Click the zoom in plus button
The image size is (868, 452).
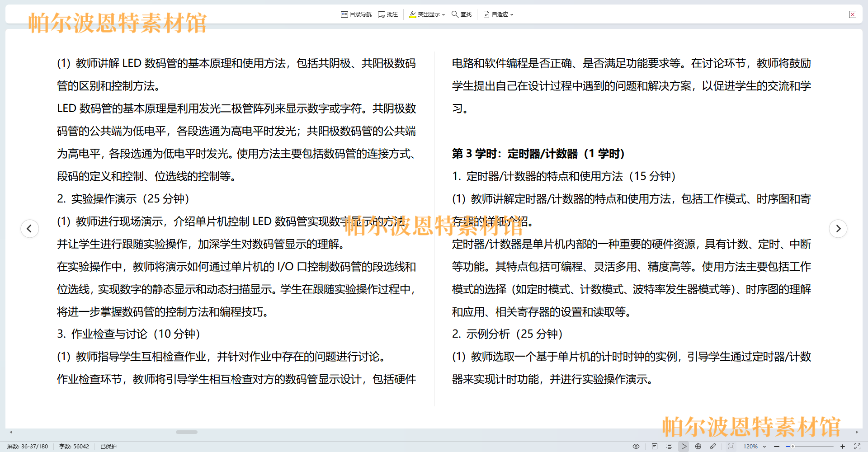click(843, 446)
